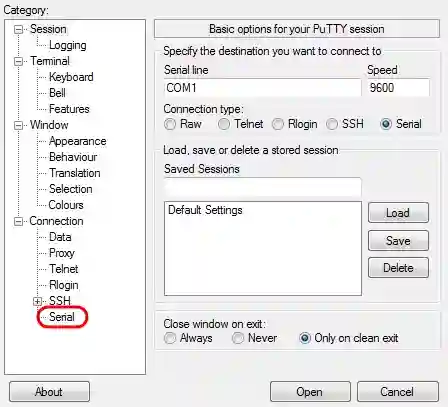Load the selected session

[398, 212]
